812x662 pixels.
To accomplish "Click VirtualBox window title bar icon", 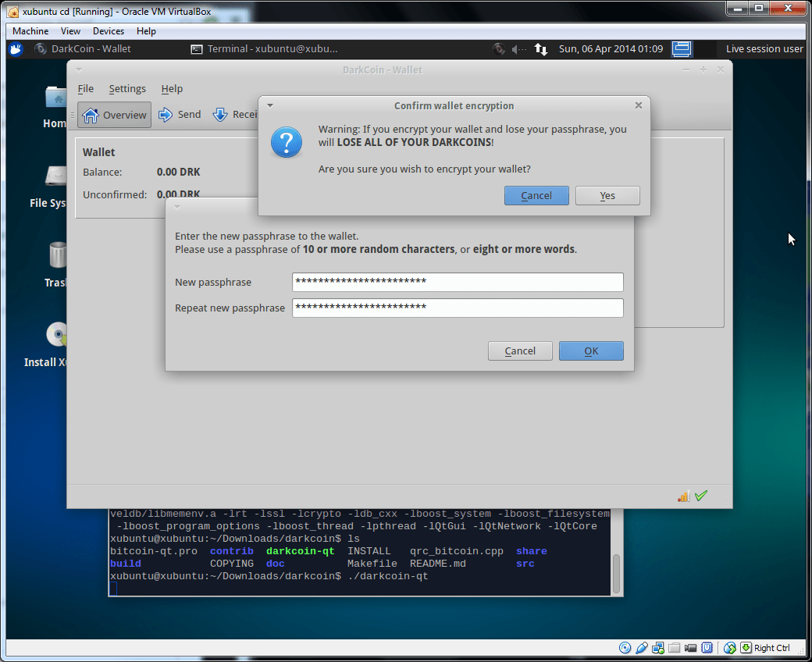I will tap(13, 12).
